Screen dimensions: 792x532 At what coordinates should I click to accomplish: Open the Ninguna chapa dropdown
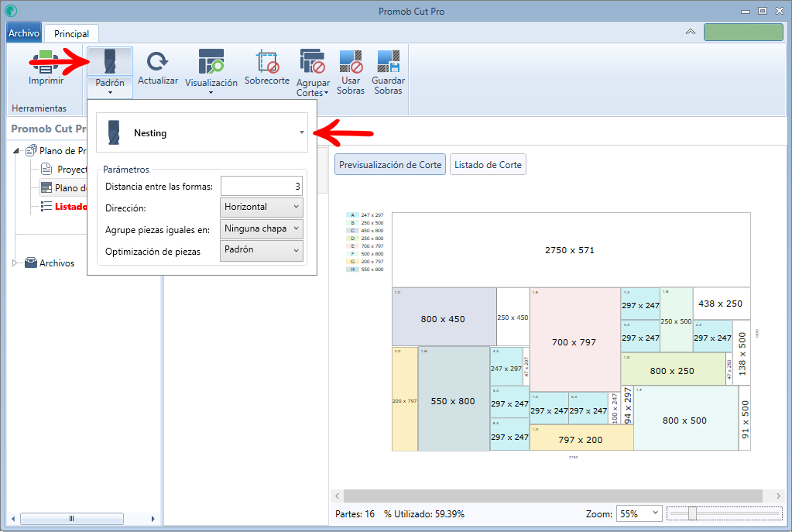pyautogui.click(x=261, y=229)
